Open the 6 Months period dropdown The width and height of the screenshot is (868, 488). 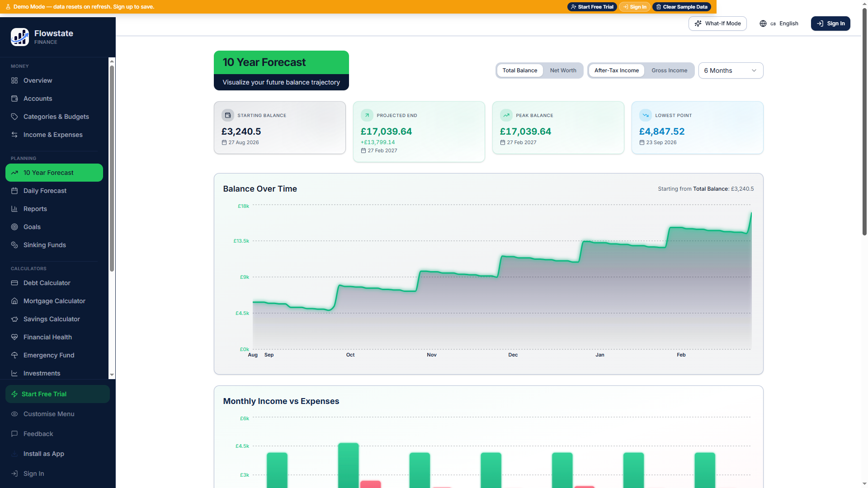click(731, 70)
